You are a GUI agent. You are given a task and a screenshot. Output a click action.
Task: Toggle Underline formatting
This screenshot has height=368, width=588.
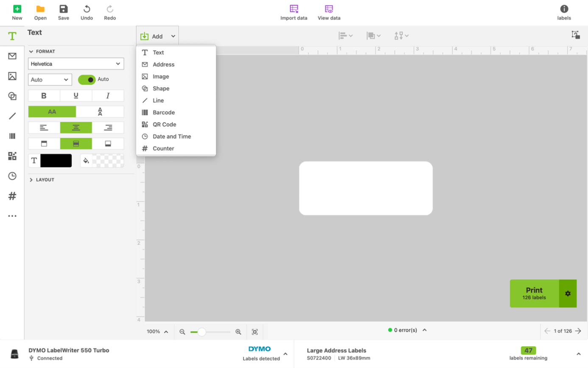coord(76,96)
